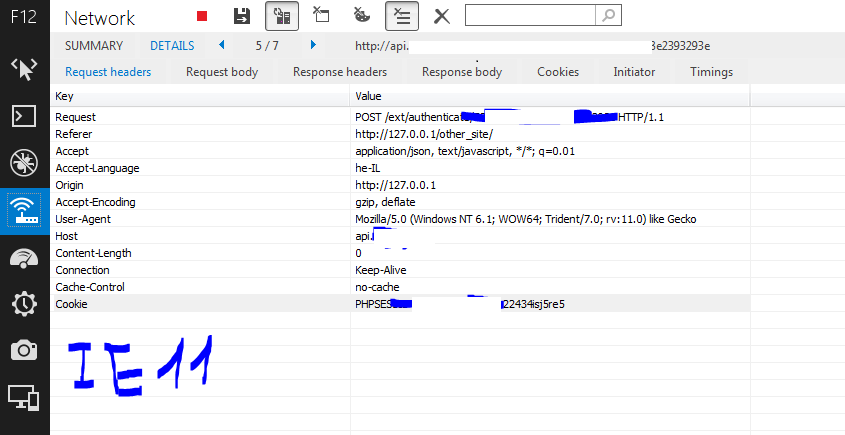Open the Profiler clock-gear tool
The height and width of the screenshot is (435, 845).
[x=24, y=304]
